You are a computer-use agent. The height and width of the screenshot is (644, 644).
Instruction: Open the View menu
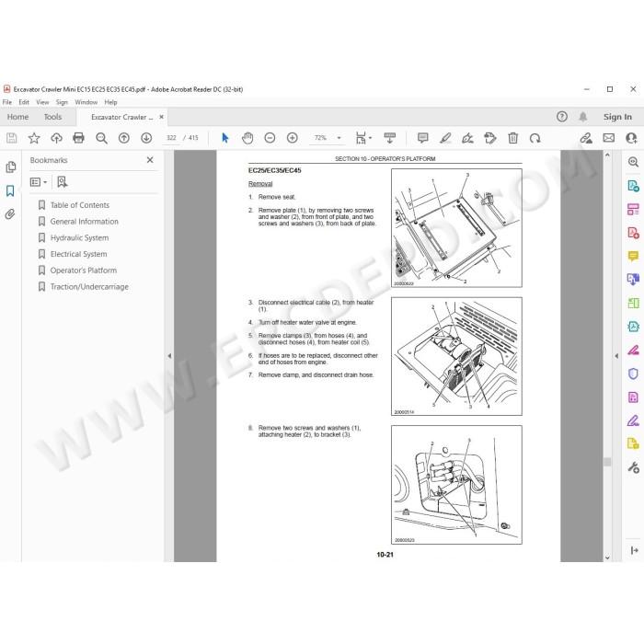tap(42, 102)
